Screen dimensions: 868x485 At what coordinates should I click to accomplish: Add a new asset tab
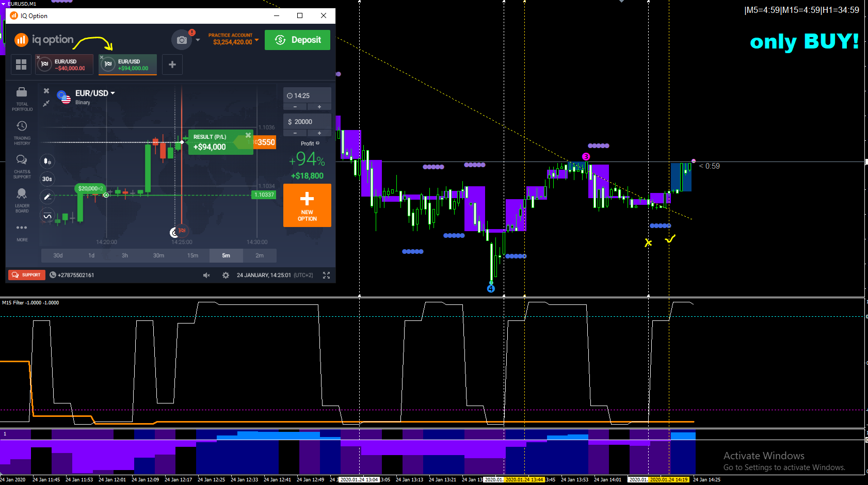click(x=172, y=64)
